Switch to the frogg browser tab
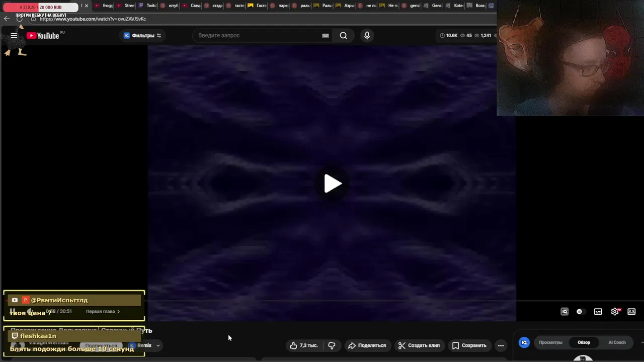Screen dimensions: 644x362 pos(104,6)
